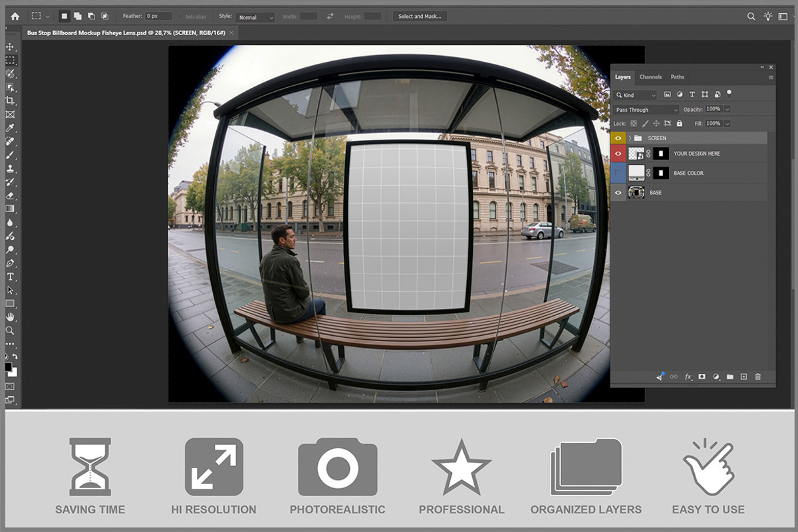This screenshot has height=532, width=798.
Task: Collapse the Layers panel with double arrows
Action: (x=762, y=67)
